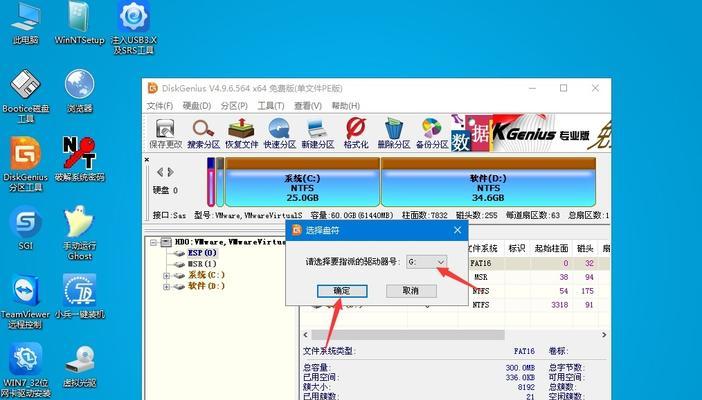Viewport: 702px width, 400px height.
Task: Click 磁头 column header
Action: [586, 248]
